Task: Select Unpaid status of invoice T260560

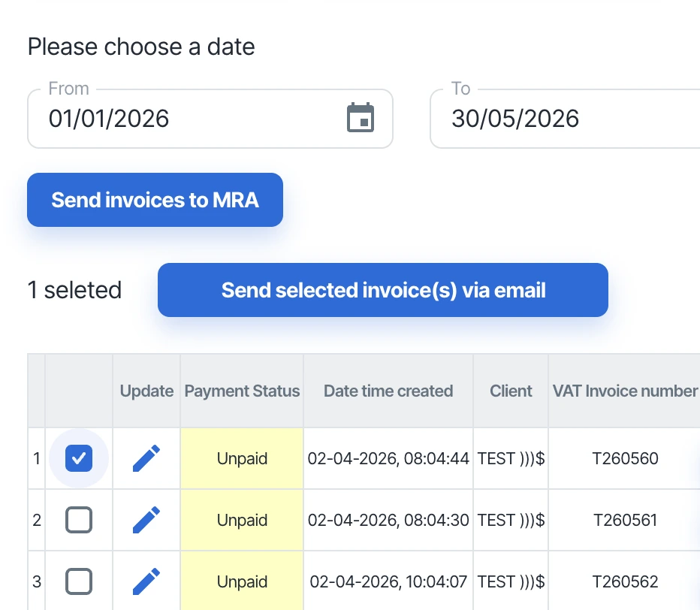Action: tap(242, 458)
